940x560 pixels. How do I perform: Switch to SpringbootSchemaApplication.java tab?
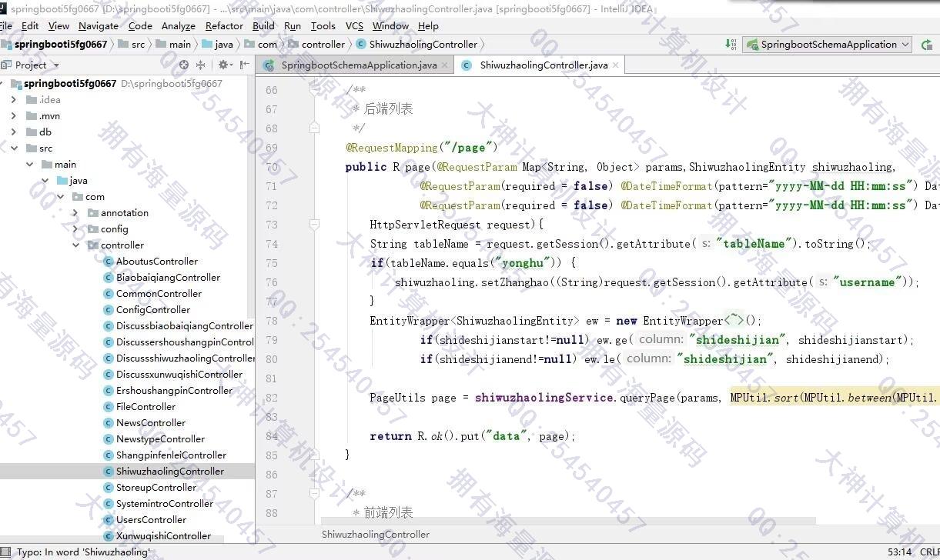click(359, 65)
